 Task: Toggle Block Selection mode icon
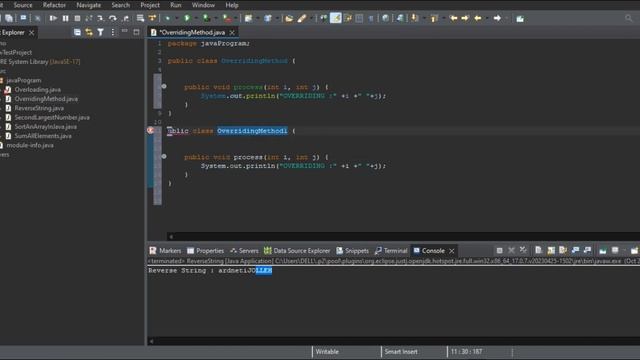pos(359,18)
